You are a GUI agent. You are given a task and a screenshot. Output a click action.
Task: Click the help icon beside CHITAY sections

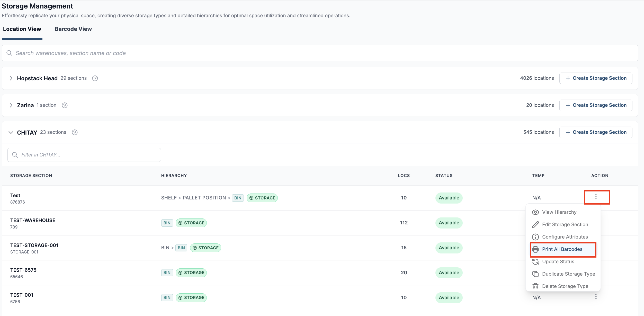(x=75, y=132)
